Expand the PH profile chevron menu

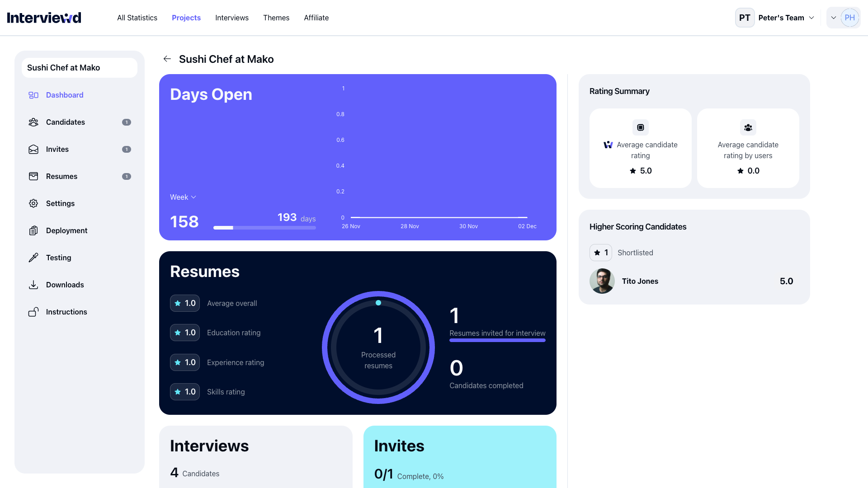click(834, 18)
